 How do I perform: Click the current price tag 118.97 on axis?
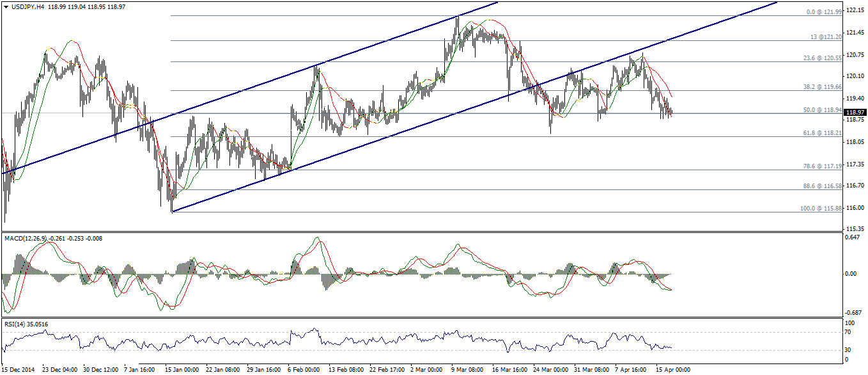tap(855, 113)
